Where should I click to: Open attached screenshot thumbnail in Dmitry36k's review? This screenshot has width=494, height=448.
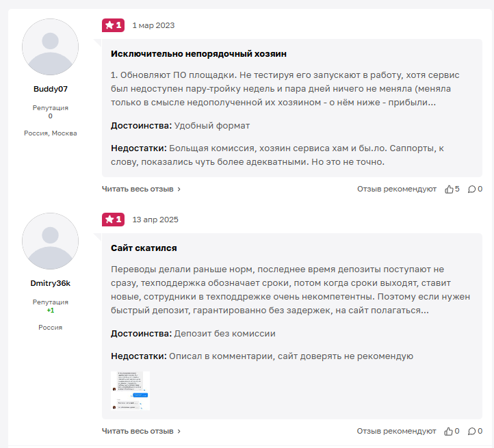coord(130,391)
